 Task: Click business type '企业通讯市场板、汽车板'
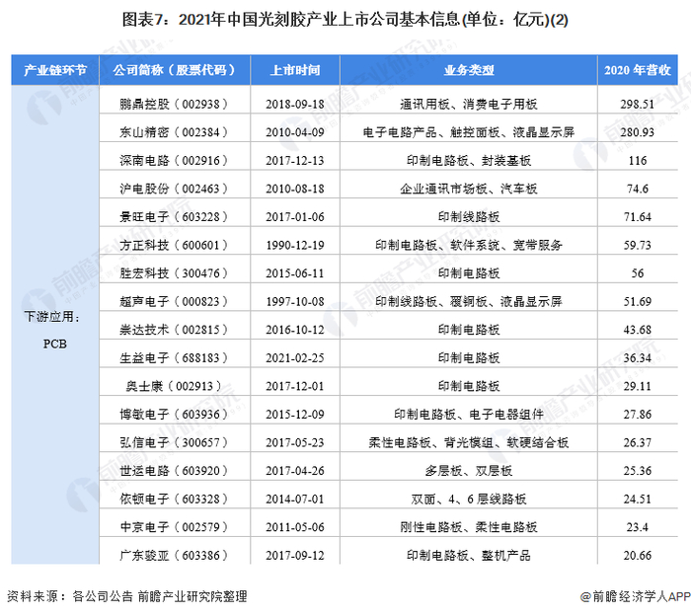pyautogui.click(x=469, y=189)
